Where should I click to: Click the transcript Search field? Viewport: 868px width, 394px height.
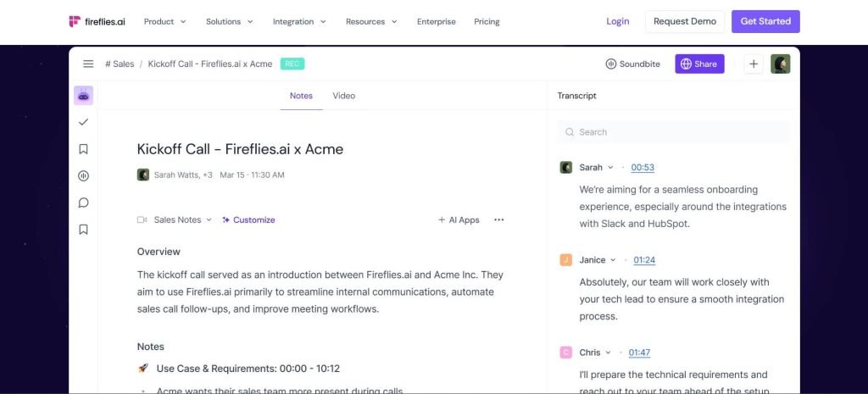click(675, 132)
